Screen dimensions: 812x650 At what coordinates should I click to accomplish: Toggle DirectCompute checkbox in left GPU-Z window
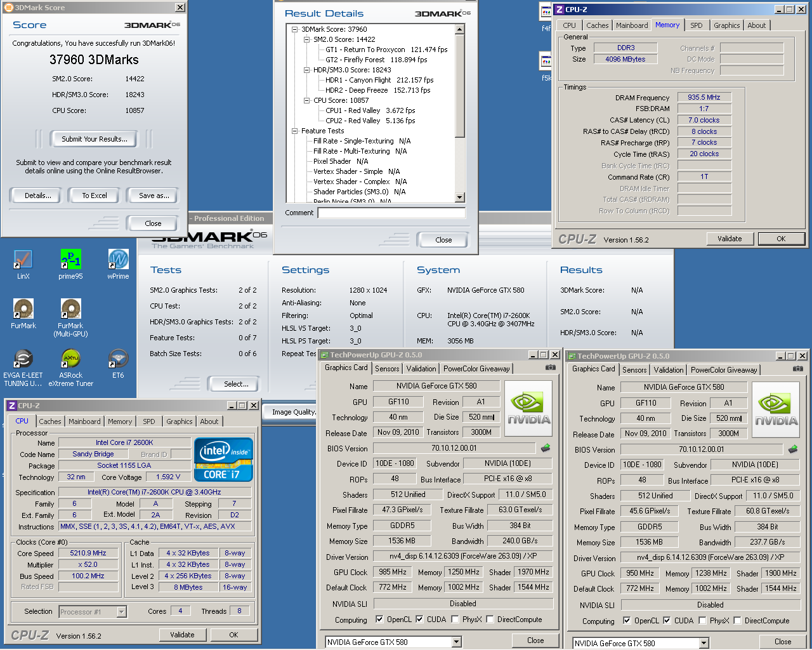tap(490, 620)
